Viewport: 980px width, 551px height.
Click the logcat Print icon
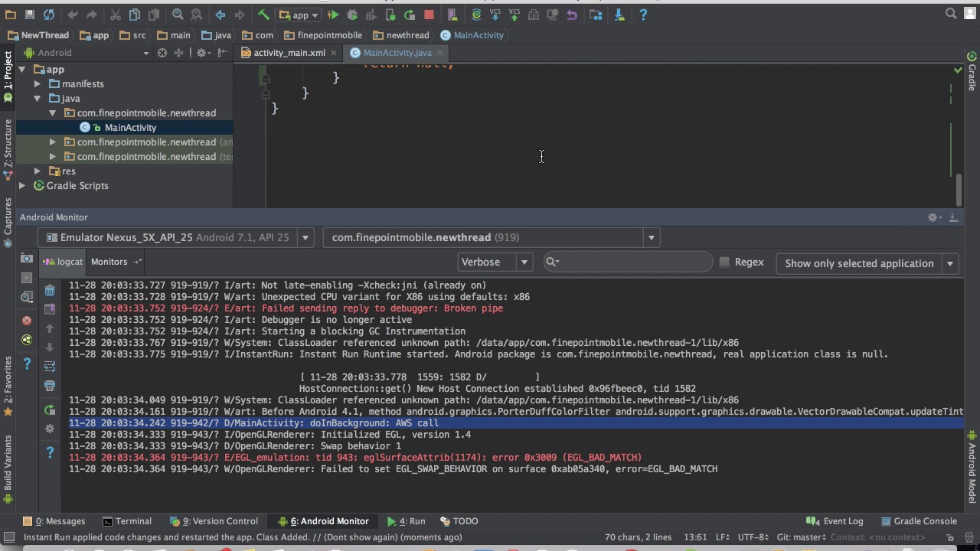[x=50, y=386]
